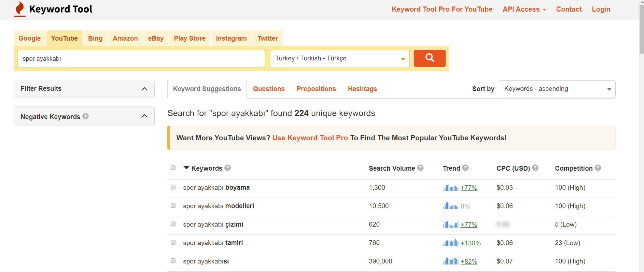The image size is (644, 272).
Task: Open trend chart for spor ayakkabı modelleri
Action: (x=451, y=206)
